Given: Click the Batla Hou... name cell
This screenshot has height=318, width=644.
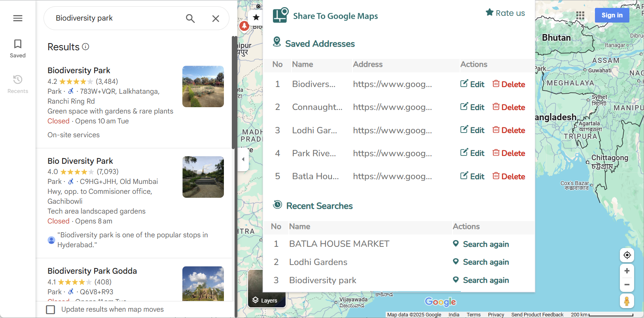Looking at the screenshot, I should coord(315,176).
